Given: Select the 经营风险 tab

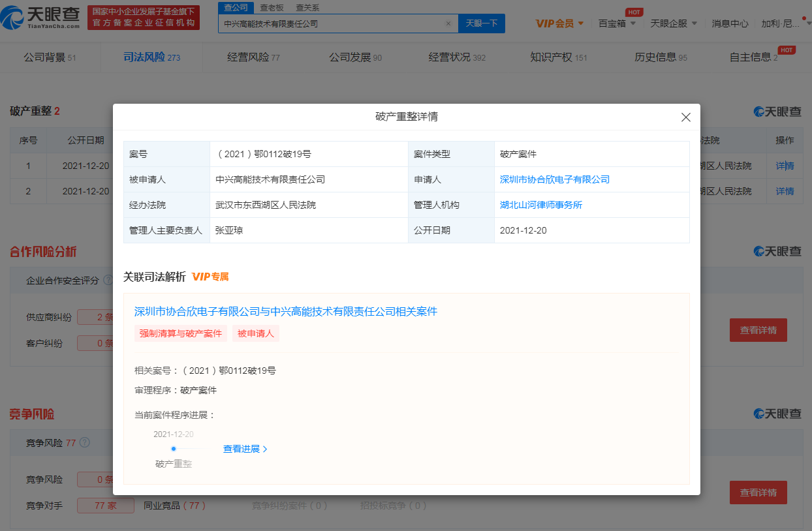Looking at the screenshot, I should 253,57.
